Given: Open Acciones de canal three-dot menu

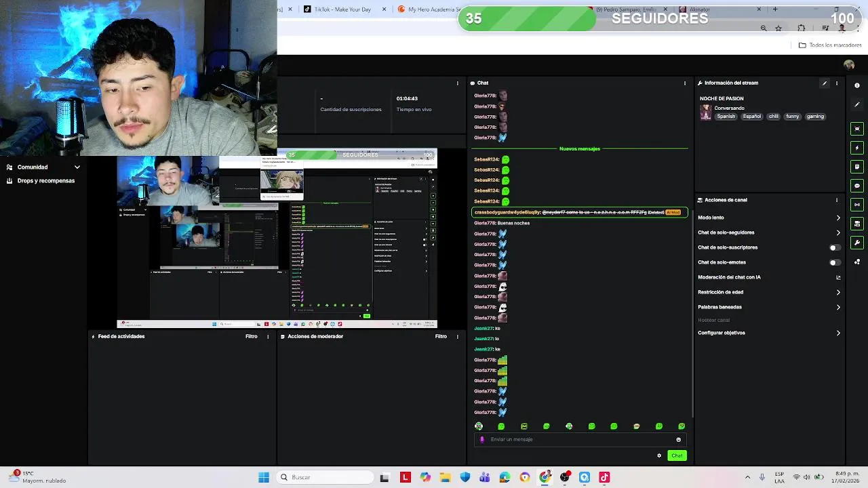Looking at the screenshot, I should 837,200.
